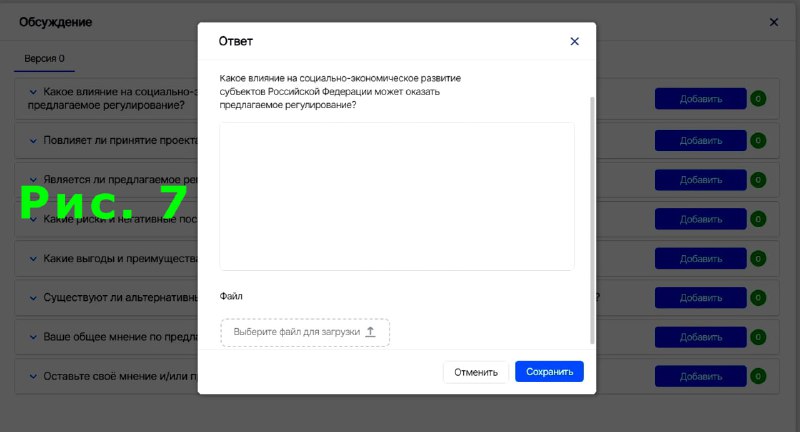Click green counter badge in 'Какое влияние' row
Screen dimensions: 800x432
tap(758, 99)
